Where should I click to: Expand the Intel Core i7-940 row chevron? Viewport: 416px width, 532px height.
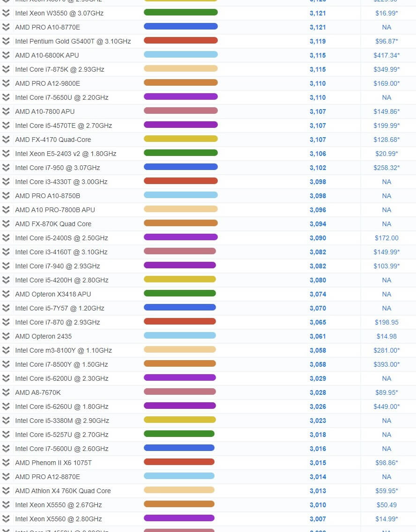coord(6,266)
